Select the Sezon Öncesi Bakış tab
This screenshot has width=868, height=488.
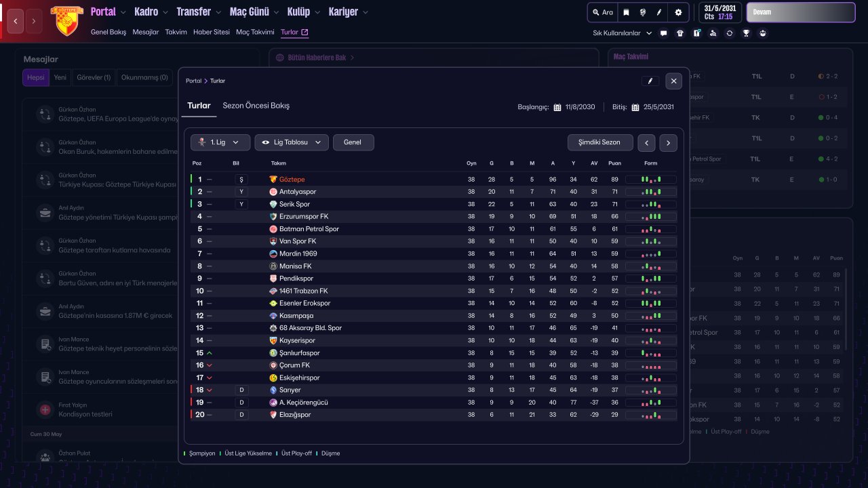pos(256,106)
